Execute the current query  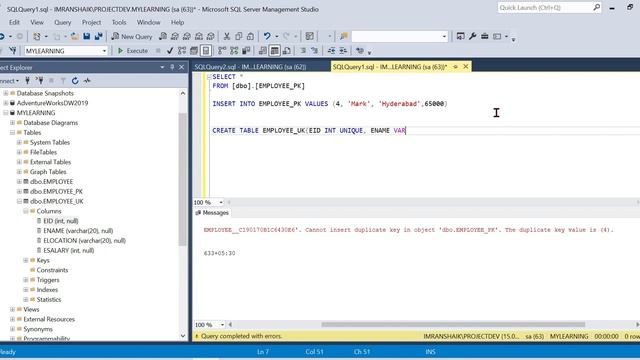(133, 51)
